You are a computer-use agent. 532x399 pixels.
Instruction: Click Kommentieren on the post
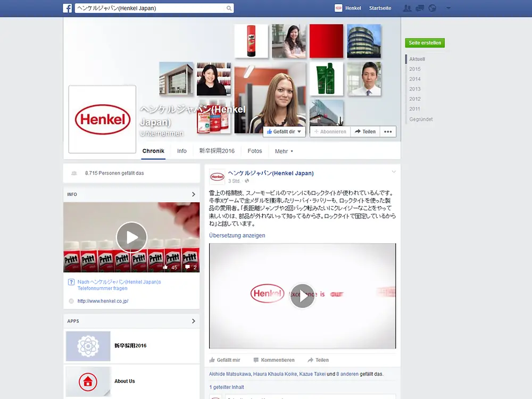tap(274, 360)
